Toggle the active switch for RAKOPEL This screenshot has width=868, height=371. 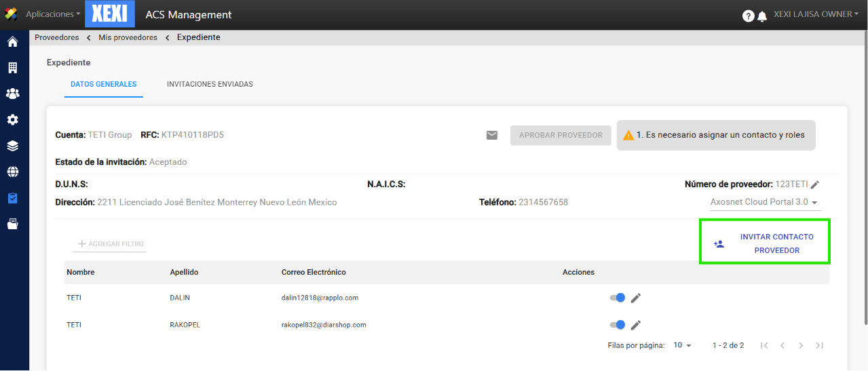pyautogui.click(x=618, y=325)
